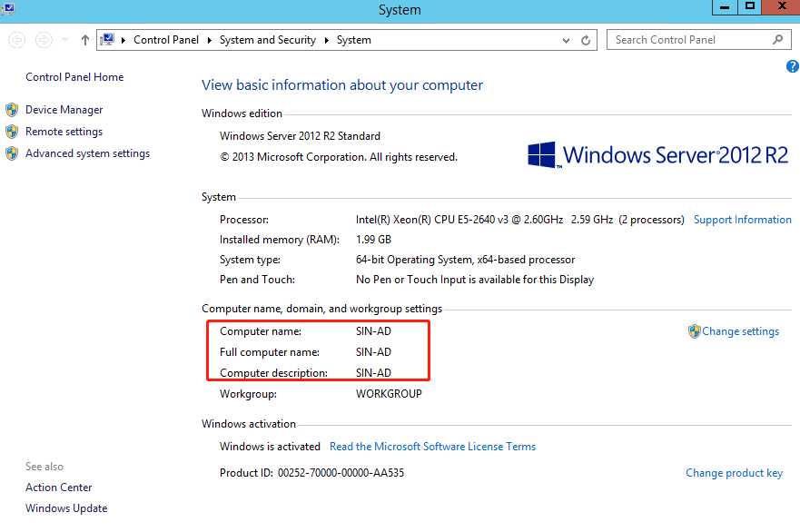Open Windows Update link
The image size is (800, 532).
coord(66,508)
